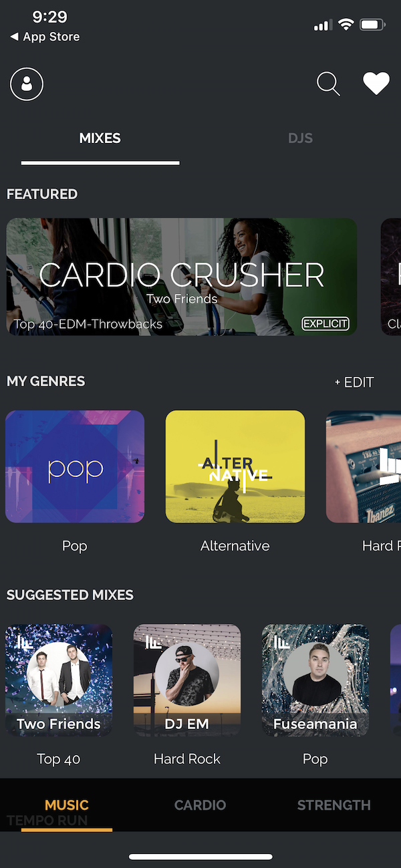Switch to the DJS tab
Image resolution: width=401 pixels, height=868 pixels.
[300, 138]
